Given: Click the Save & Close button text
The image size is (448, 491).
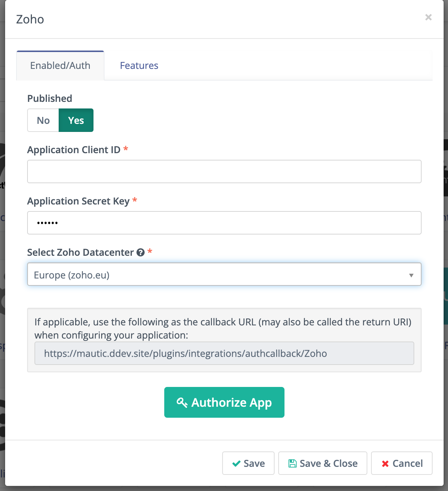Looking at the screenshot, I should (328, 464).
